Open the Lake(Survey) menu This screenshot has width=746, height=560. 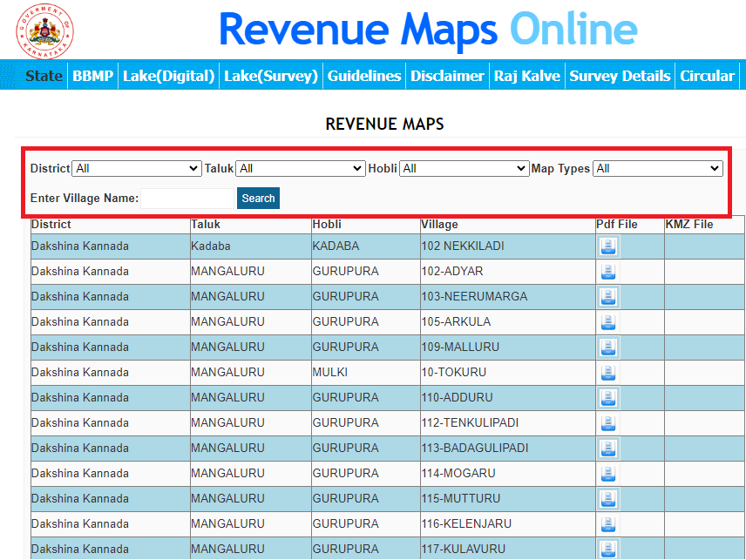click(272, 76)
